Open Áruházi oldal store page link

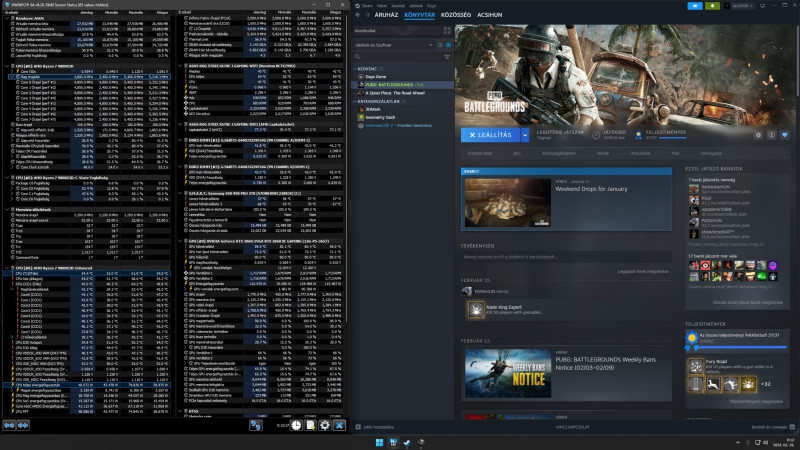(480, 153)
